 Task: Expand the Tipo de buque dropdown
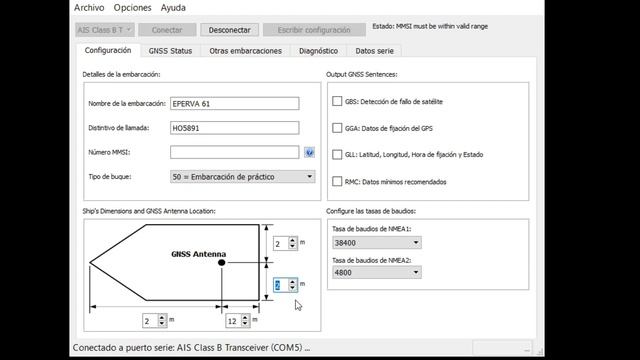(242, 177)
